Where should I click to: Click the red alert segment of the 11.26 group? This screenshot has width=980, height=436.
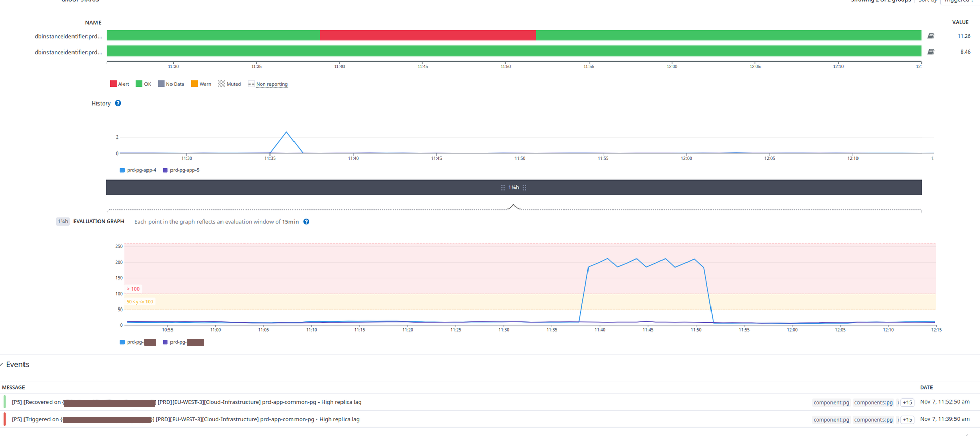coord(428,35)
